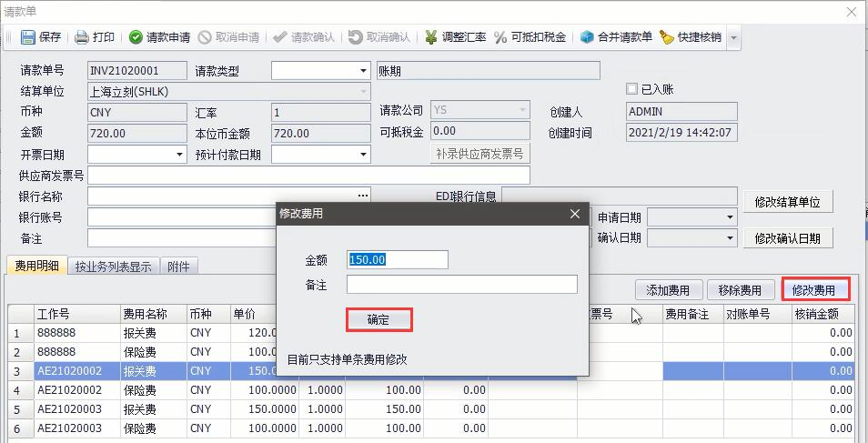Switch to the 按业务列表显示 tab
Viewport: 868px width, 443px height.
click(x=114, y=267)
